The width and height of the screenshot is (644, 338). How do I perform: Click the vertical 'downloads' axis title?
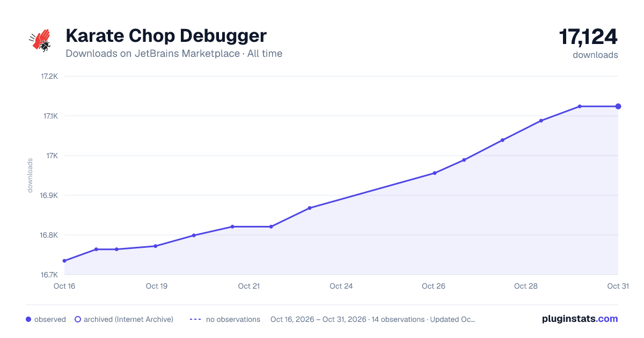click(x=31, y=175)
